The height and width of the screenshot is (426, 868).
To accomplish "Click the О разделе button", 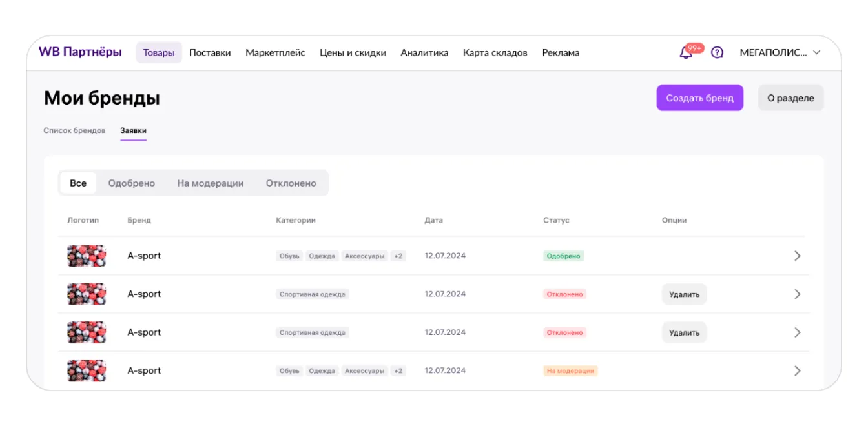I will pos(790,98).
